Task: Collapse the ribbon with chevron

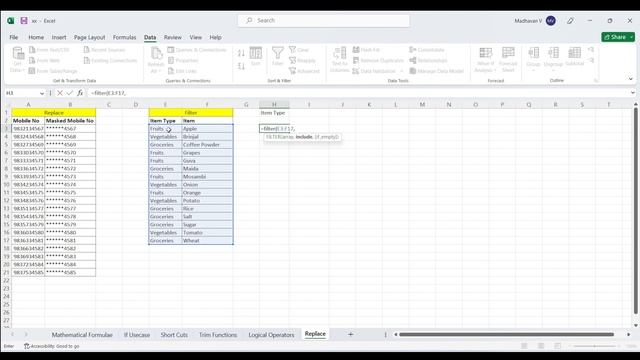Action: (x=631, y=79)
